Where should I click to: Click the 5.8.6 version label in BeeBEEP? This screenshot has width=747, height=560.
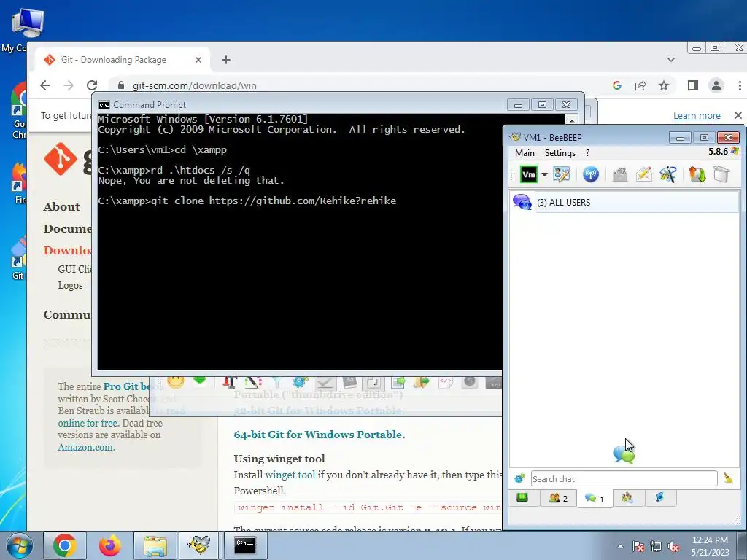[x=718, y=152]
